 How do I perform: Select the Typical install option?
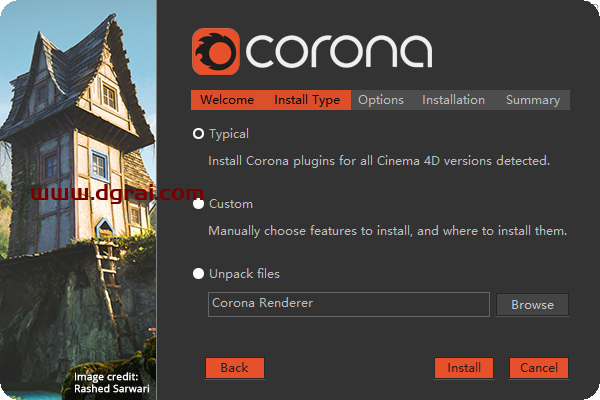click(198, 134)
